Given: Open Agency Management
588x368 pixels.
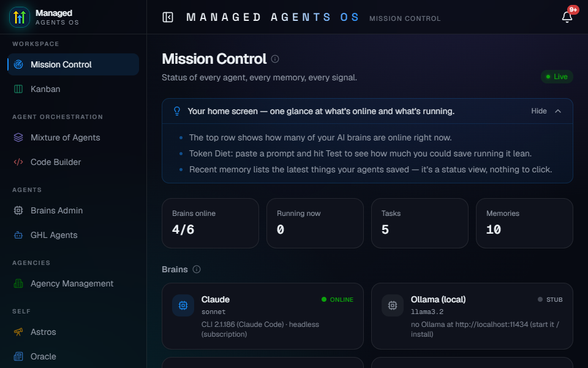Looking at the screenshot, I should point(73,283).
